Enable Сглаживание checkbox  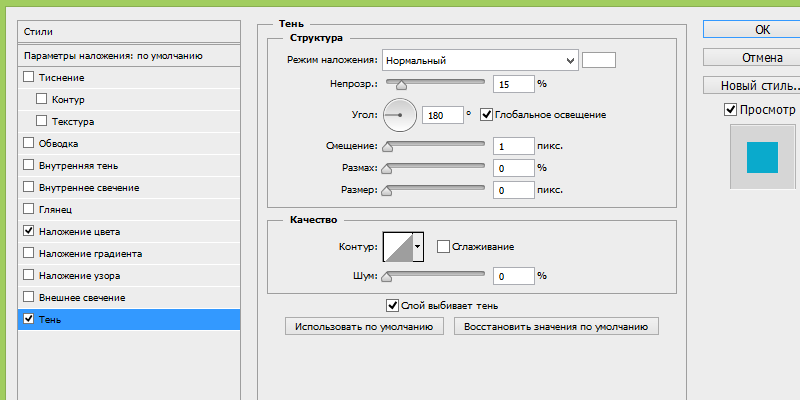click(x=443, y=246)
